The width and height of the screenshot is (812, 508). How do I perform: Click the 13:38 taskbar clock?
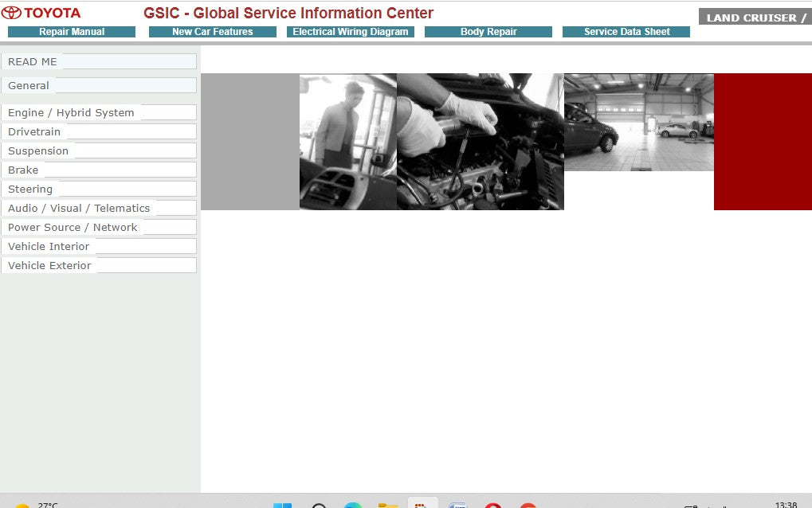click(x=786, y=504)
